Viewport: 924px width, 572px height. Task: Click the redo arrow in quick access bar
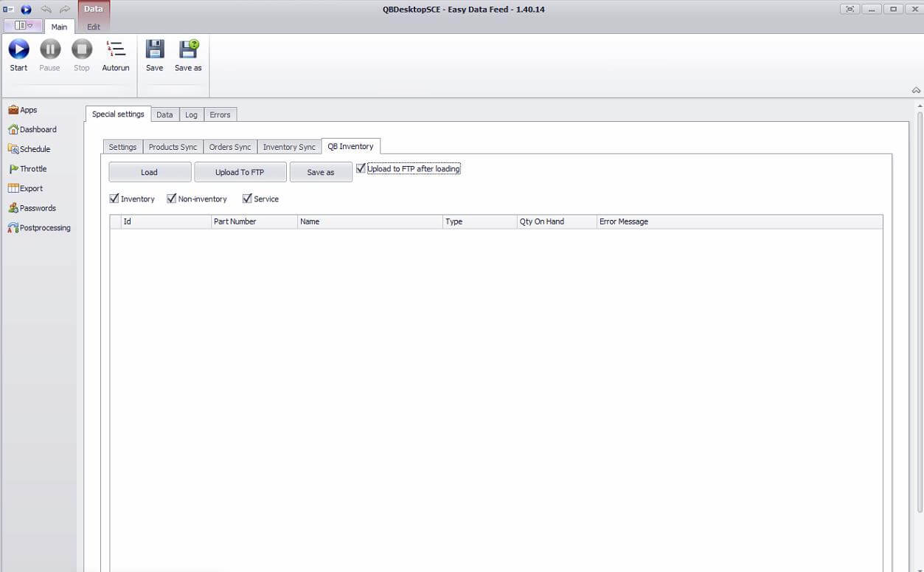click(x=65, y=9)
